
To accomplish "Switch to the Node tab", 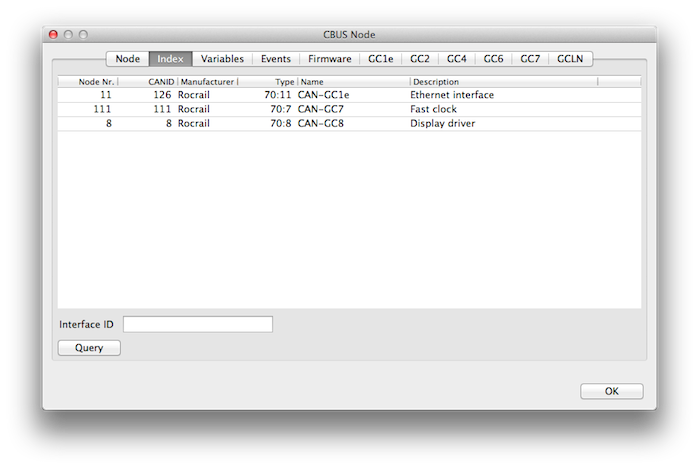I will (x=128, y=59).
